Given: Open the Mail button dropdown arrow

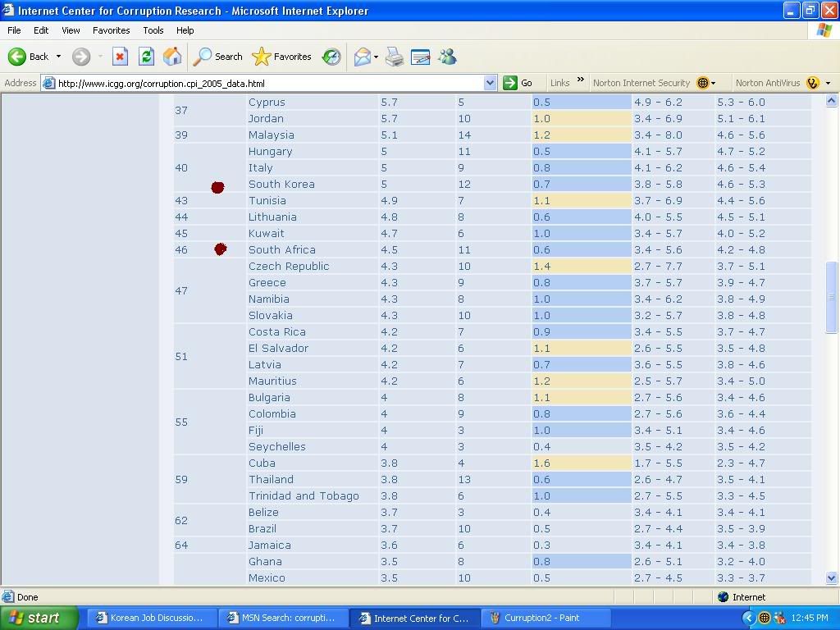Looking at the screenshot, I should [376, 57].
